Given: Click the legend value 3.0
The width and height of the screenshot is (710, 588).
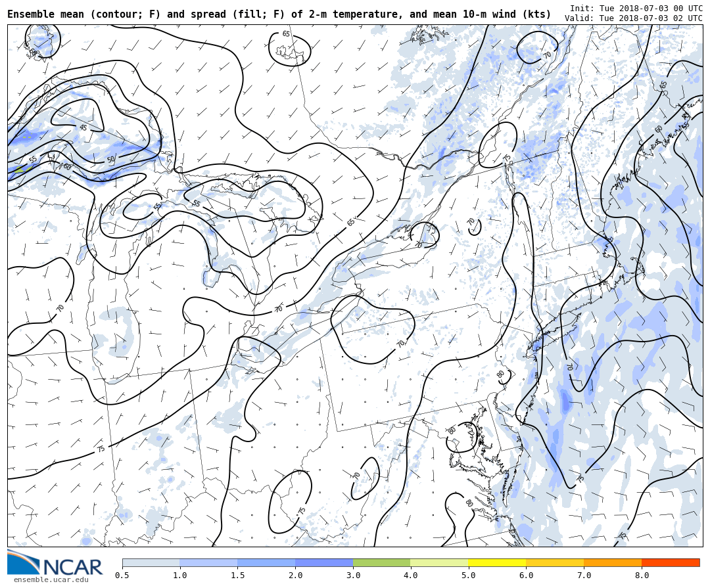Looking at the screenshot, I should (353, 576).
